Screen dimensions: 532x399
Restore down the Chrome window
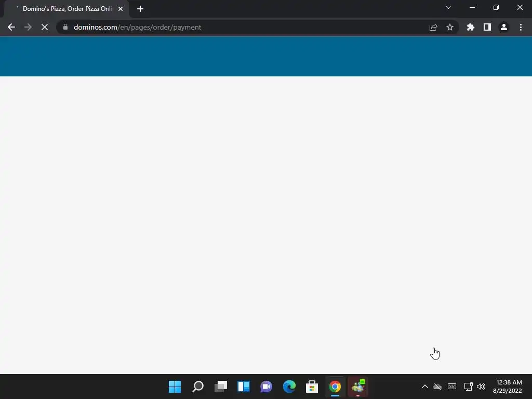[x=496, y=7]
